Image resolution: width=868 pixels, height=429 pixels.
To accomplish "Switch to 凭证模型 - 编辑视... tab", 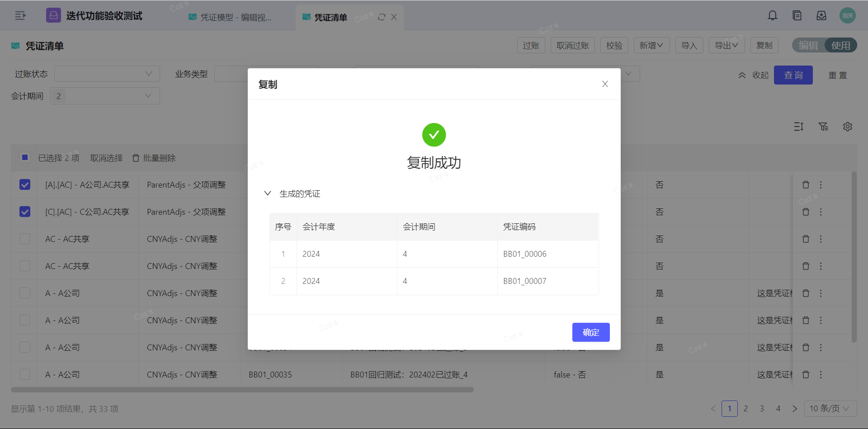I will tap(231, 17).
